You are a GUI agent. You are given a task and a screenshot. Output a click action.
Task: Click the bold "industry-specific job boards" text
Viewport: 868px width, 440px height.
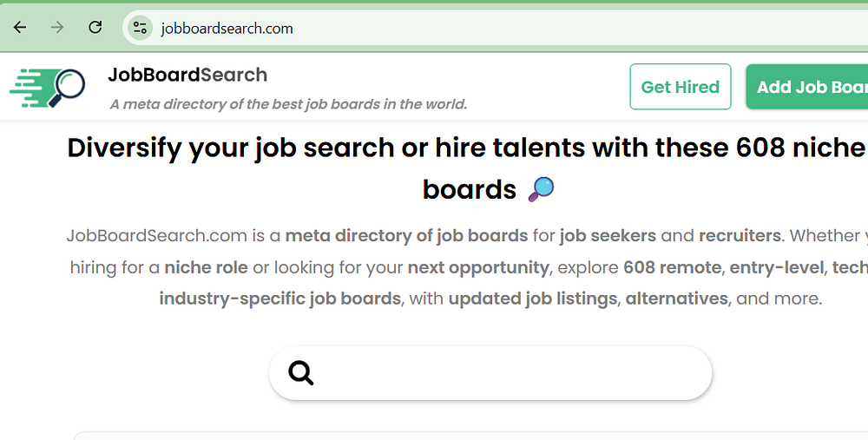click(x=280, y=299)
